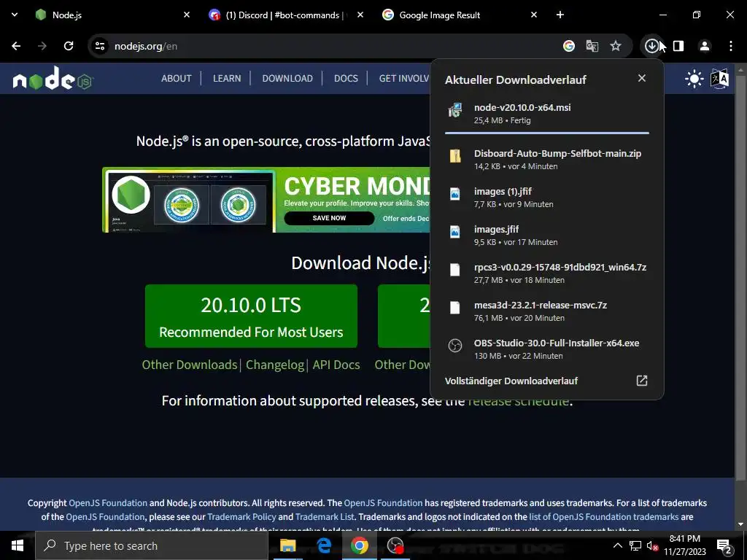Viewport: 747px width, 560px height.
Task: Open the DOCS menu item
Action: (x=346, y=79)
